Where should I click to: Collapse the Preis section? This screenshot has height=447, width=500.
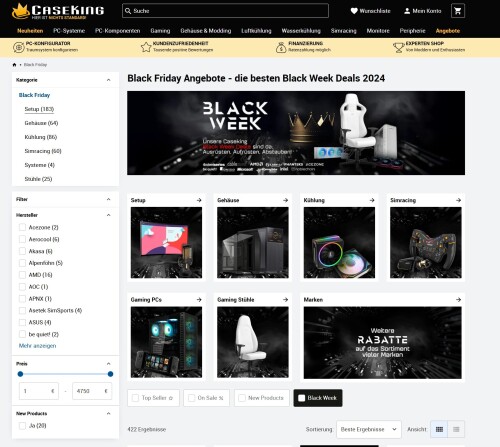tap(108, 364)
